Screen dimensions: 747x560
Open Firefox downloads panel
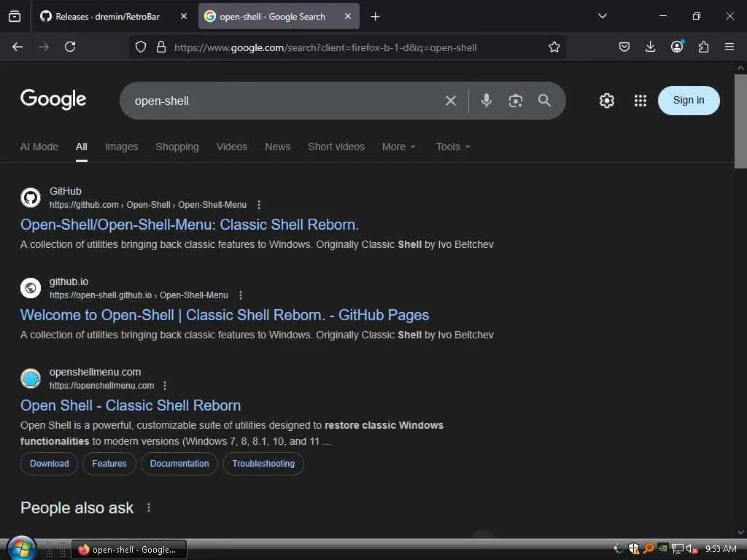click(x=650, y=47)
